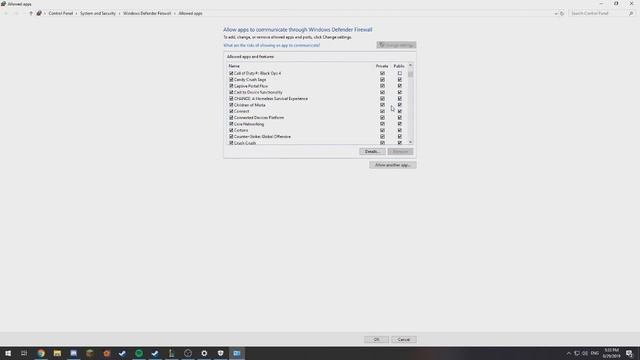Click the Windows Start button
This screenshot has height=360, width=640.
(x=8, y=353)
